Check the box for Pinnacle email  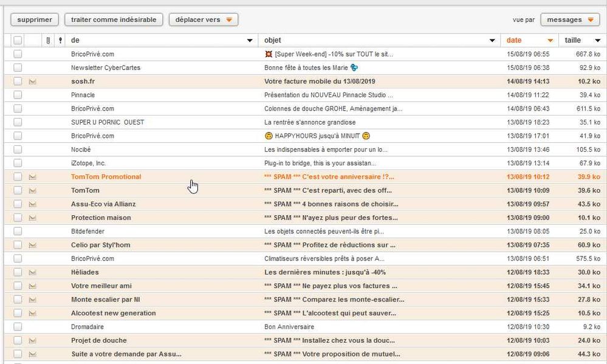tap(18, 95)
